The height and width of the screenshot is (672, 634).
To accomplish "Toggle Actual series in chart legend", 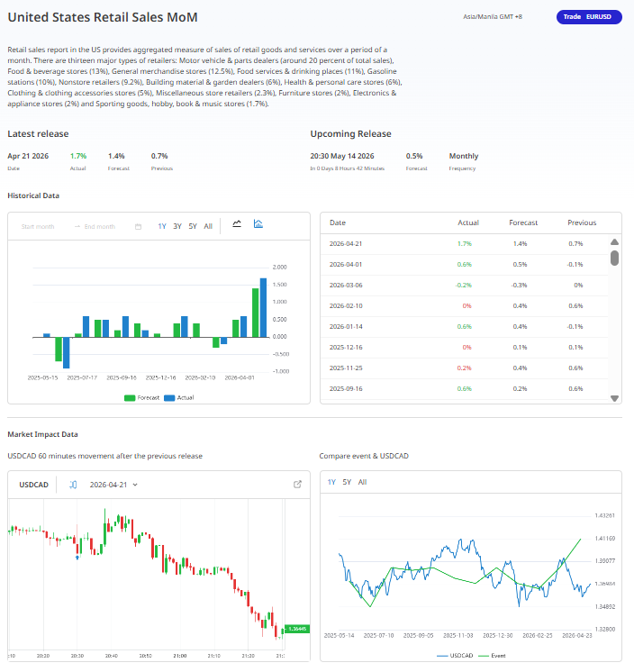I will click(x=179, y=398).
